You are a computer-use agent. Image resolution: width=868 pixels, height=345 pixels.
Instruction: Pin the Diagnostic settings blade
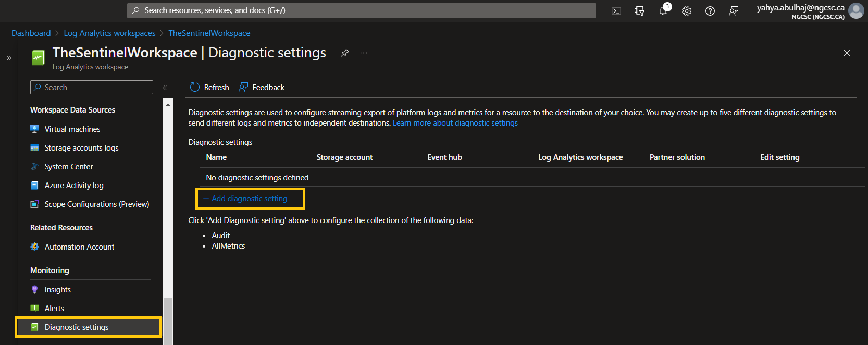tap(345, 53)
